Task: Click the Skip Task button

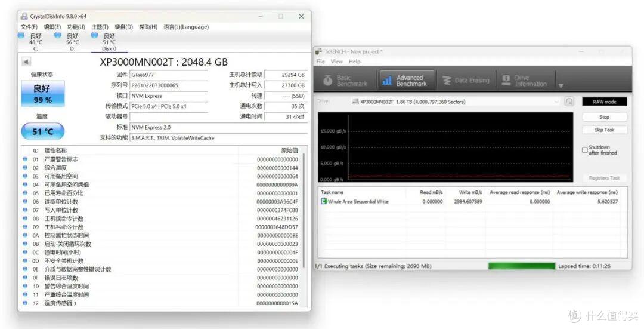Action: coord(605,130)
